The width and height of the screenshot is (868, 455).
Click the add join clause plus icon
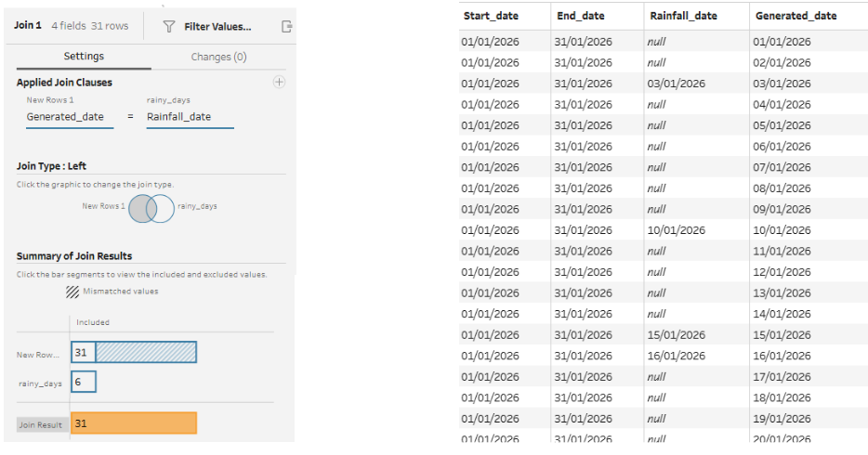(279, 83)
